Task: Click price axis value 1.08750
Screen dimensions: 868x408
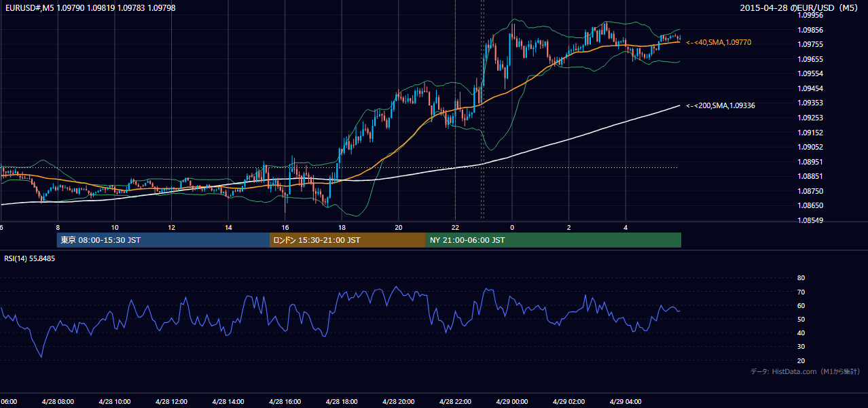Action: [x=810, y=191]
